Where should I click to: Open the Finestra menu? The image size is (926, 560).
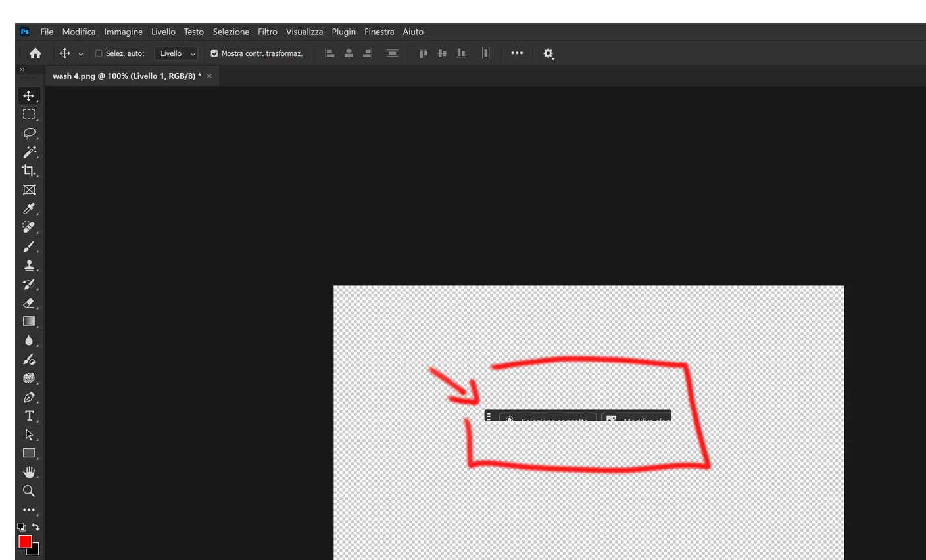(x=379, y=32)
